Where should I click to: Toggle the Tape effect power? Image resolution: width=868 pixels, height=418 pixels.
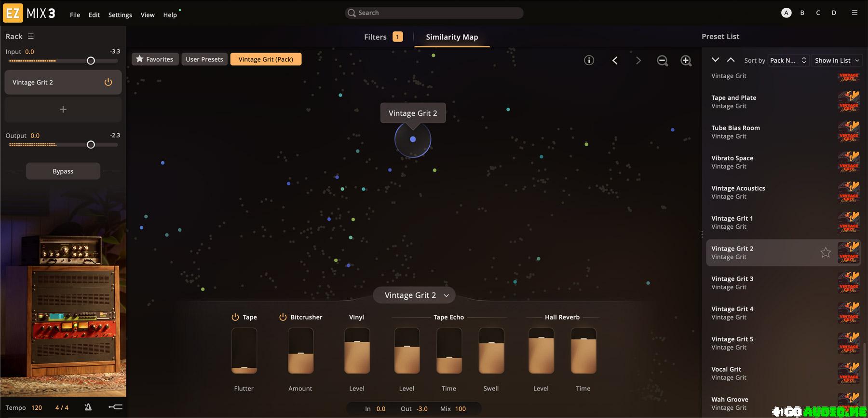(x=235, y=317)
